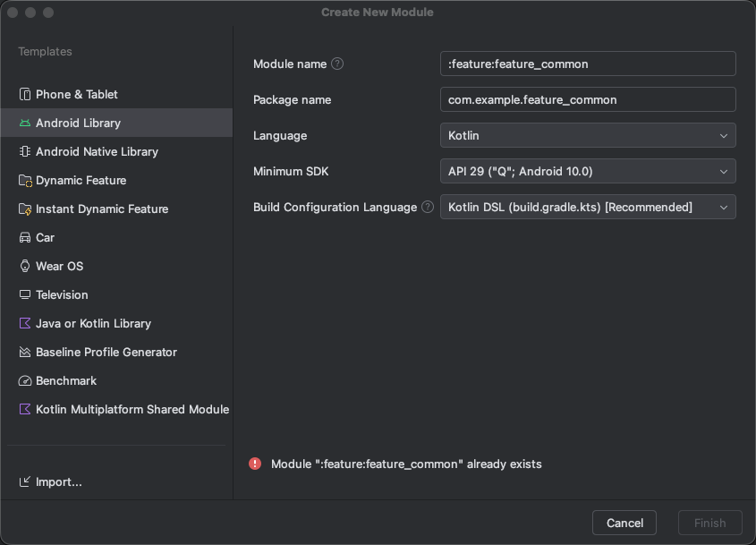Select Kotlin Multiplatform Shared Module template
The height and width of the screenshot is (545, 756).
pyautogui.click(x=132, y=409)
